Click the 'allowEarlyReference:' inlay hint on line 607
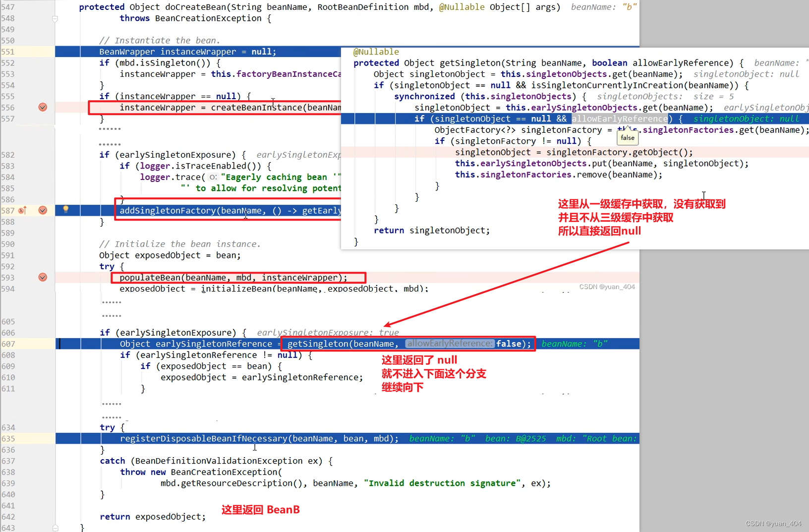Screen dimensions: 809x532 (x=450, y=344)
